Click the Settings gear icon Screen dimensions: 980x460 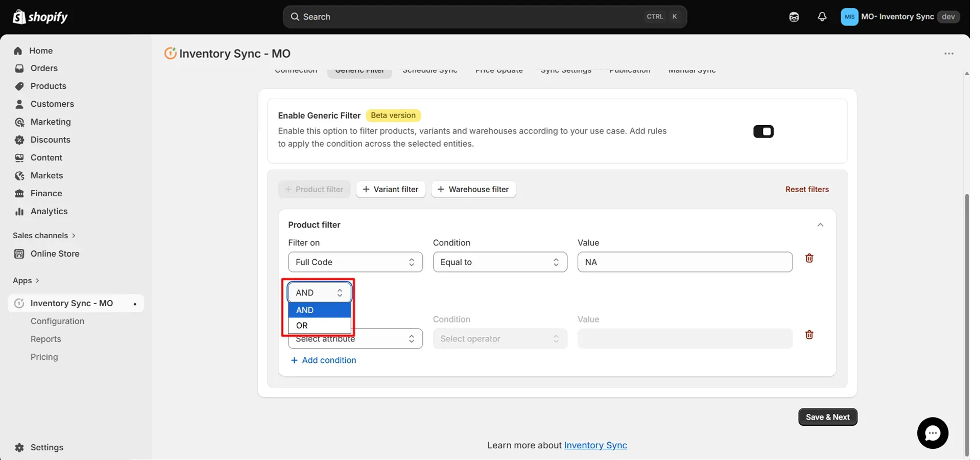click(19, 448)
